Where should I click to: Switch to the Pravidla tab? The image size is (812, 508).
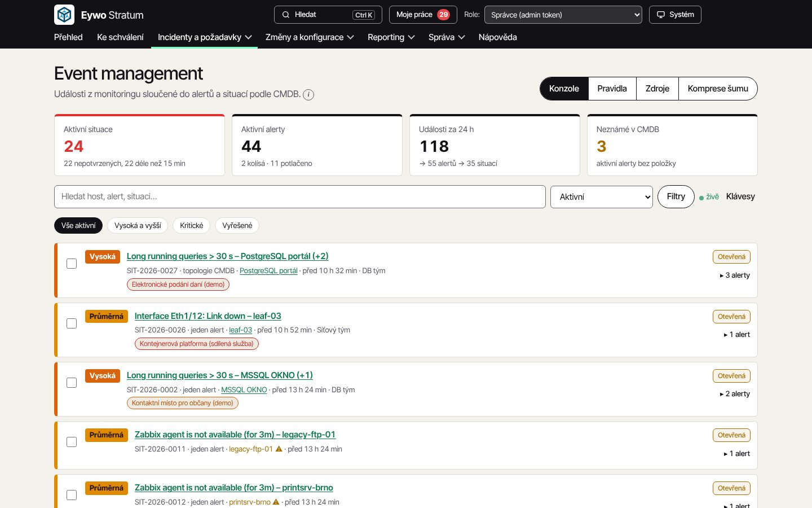tap(612, 89)
